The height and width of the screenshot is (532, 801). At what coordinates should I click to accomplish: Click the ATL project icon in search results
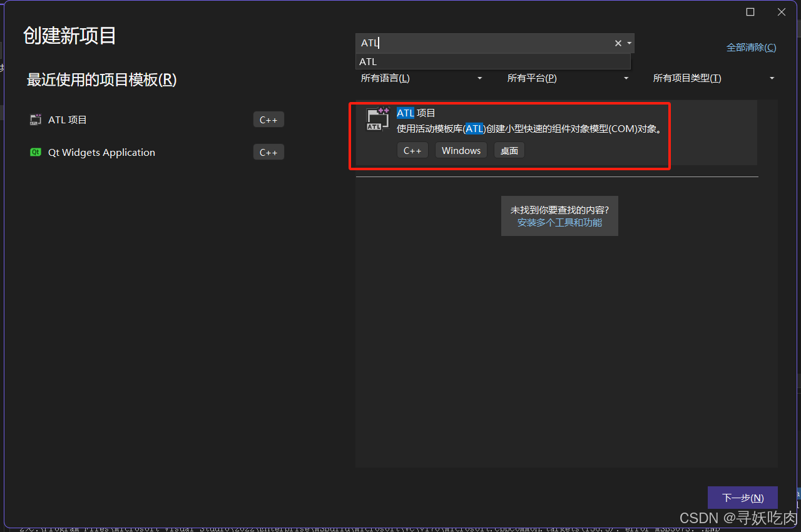(x=377, y=119)
